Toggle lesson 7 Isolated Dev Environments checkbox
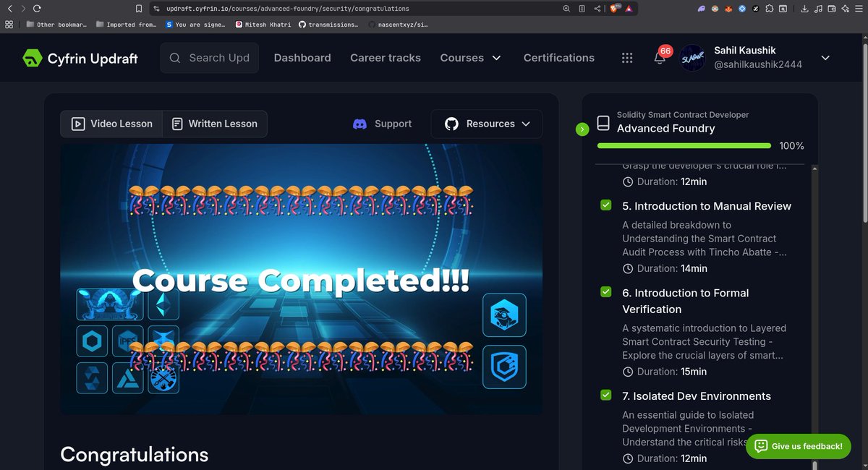 click(606, 396)
